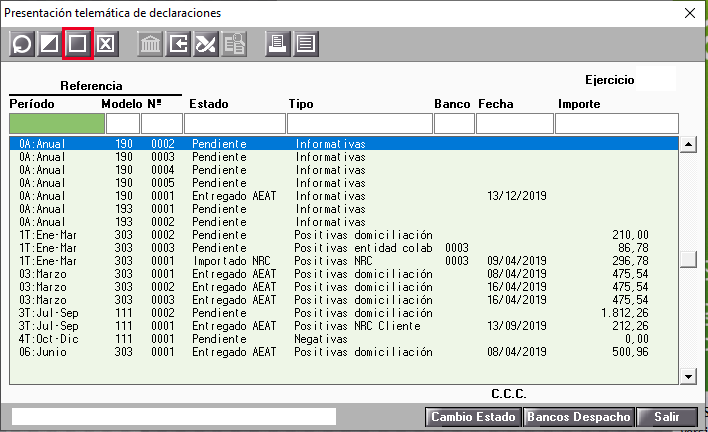Click the lined-page list icon

click(x=306, y=44)
